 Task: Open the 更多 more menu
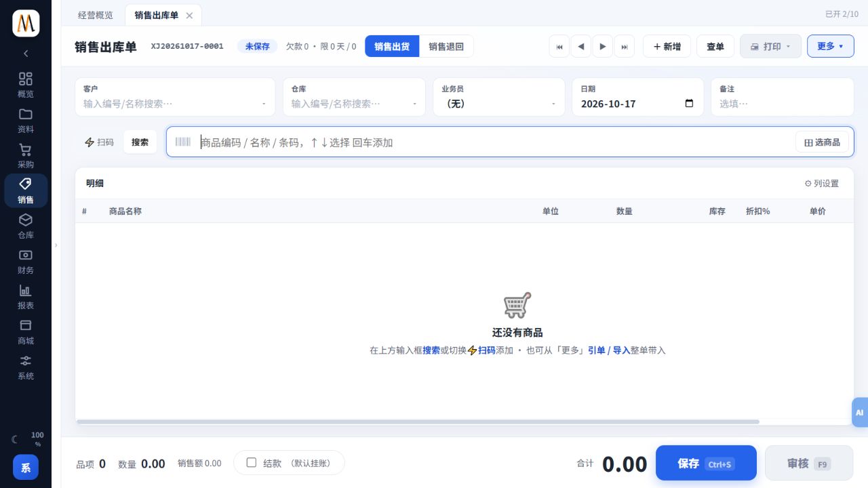[831, 47]
